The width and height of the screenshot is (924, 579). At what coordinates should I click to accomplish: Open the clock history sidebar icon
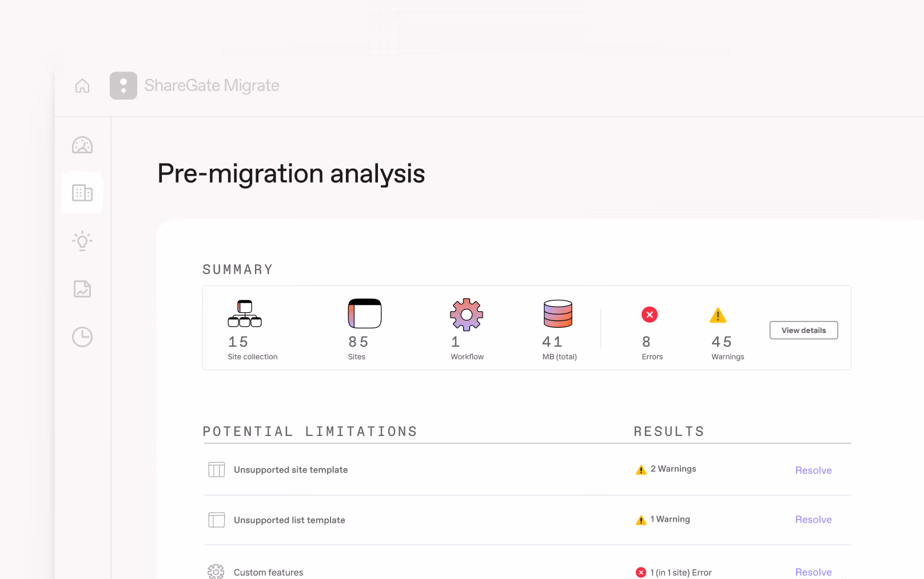[x=82, y=337]
